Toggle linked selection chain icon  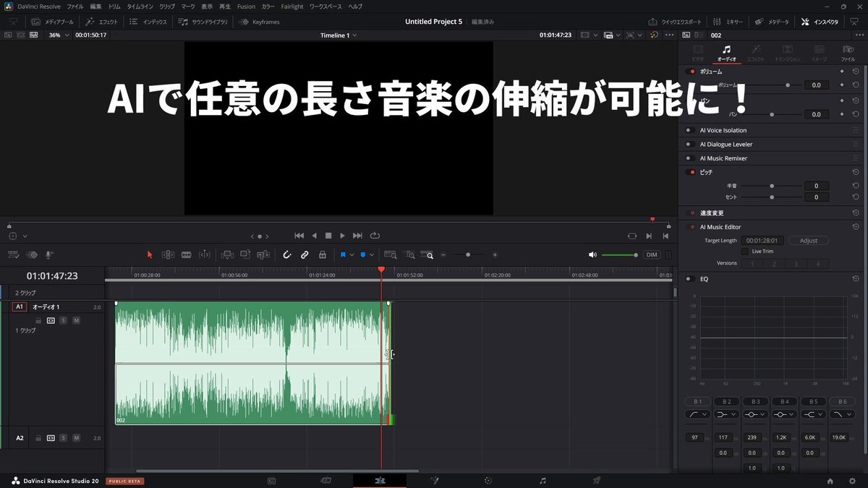pos(305,254)
